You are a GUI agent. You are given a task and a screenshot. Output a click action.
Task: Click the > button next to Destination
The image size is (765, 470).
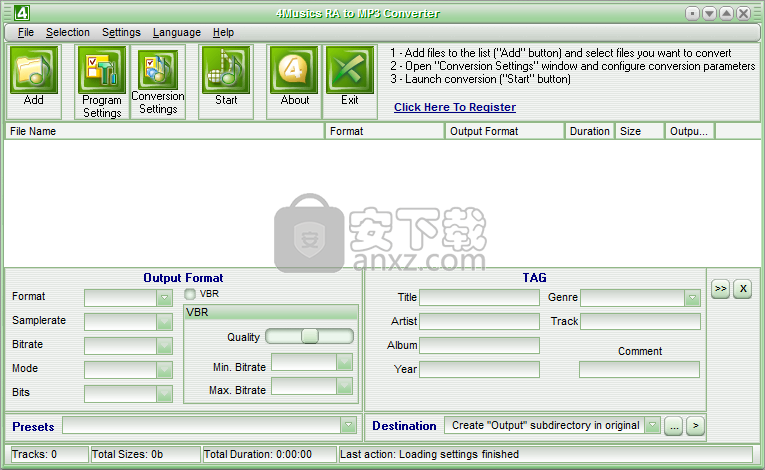pyautogui.click(x=696, y=426)
